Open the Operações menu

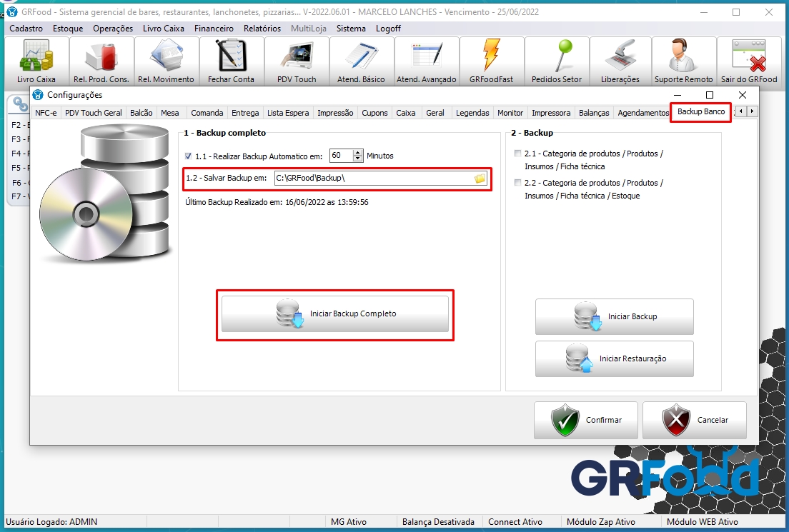(113, 28)
